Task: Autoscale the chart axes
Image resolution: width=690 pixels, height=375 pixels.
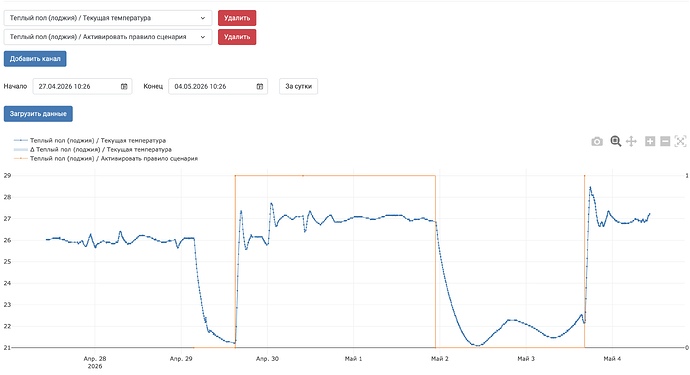Action: pyautogui.click(x=680, y=141)
